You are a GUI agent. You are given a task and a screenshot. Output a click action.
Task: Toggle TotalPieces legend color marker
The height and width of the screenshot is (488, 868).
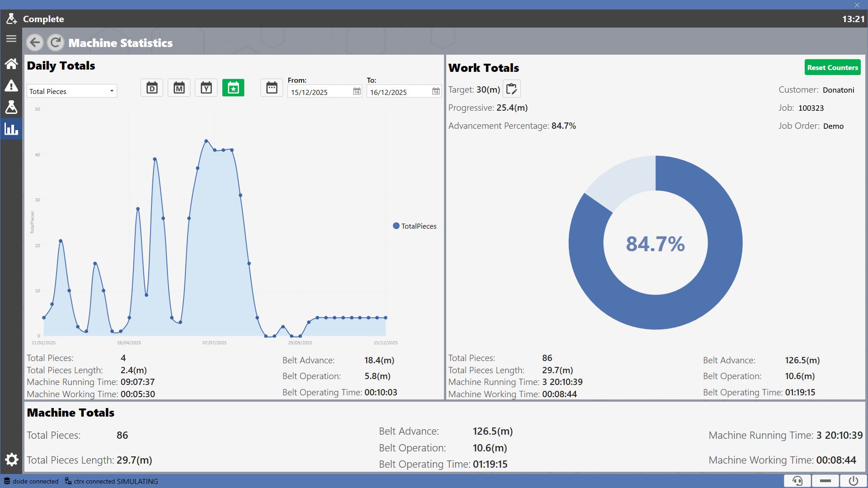(396, 226)
